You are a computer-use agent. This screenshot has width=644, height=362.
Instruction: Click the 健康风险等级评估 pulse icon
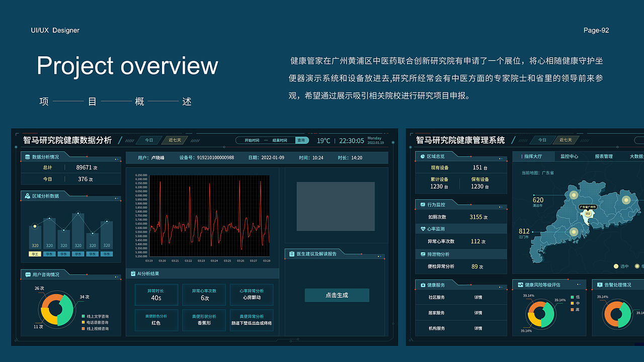[520, 285]
